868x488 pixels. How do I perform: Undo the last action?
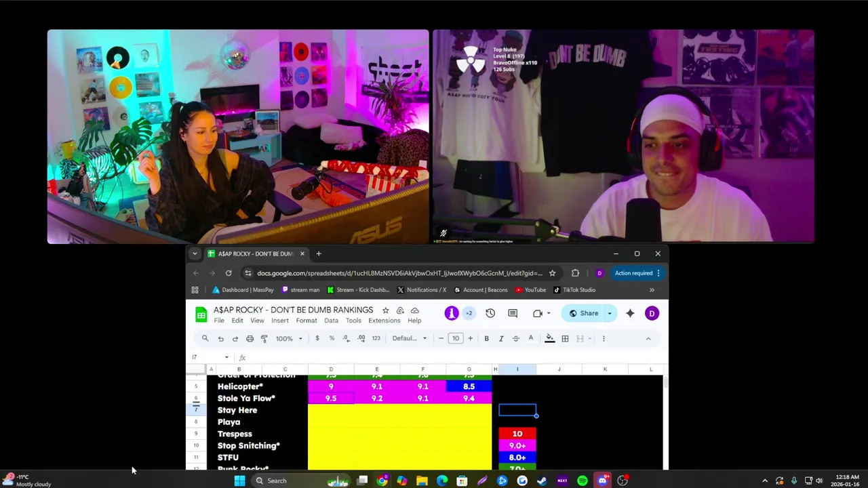tap(220, 338)
